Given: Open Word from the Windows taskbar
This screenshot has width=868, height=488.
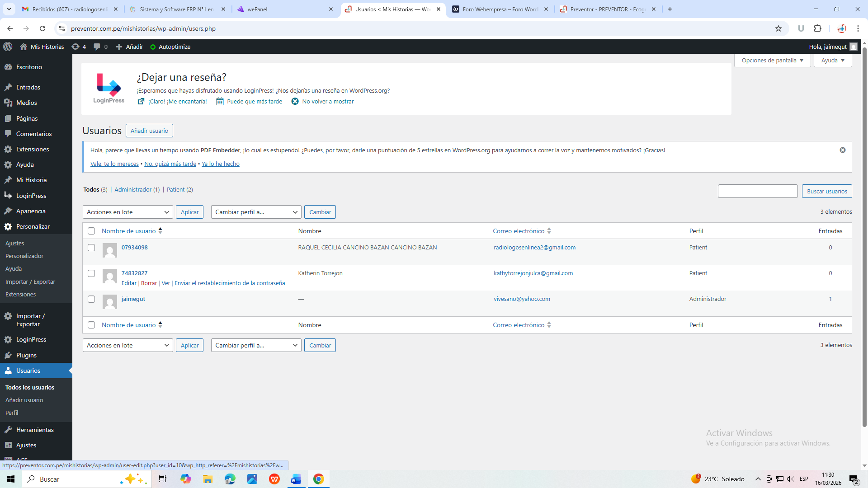Looking at the screenshot, I should [x=296, y=479].
